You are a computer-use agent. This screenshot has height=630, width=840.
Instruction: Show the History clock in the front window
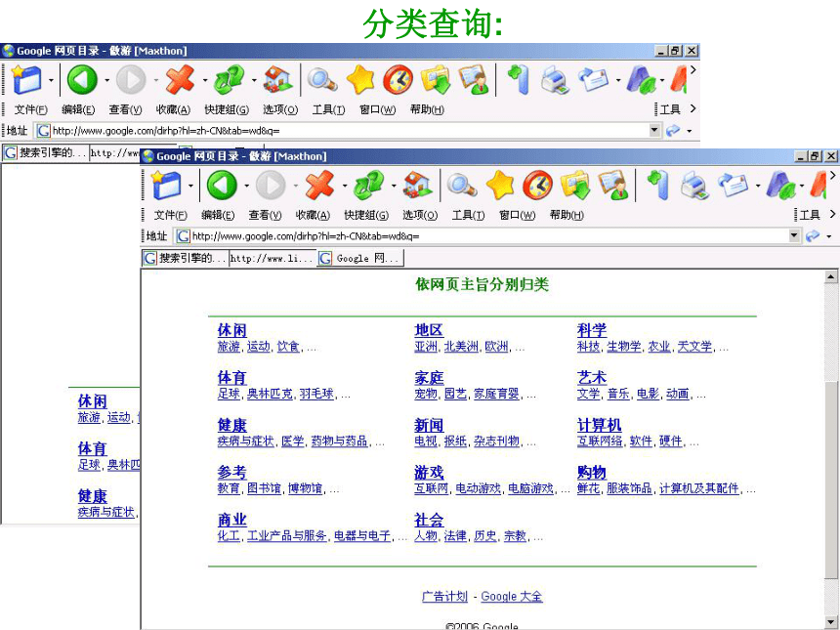click(x=537, y=186)
